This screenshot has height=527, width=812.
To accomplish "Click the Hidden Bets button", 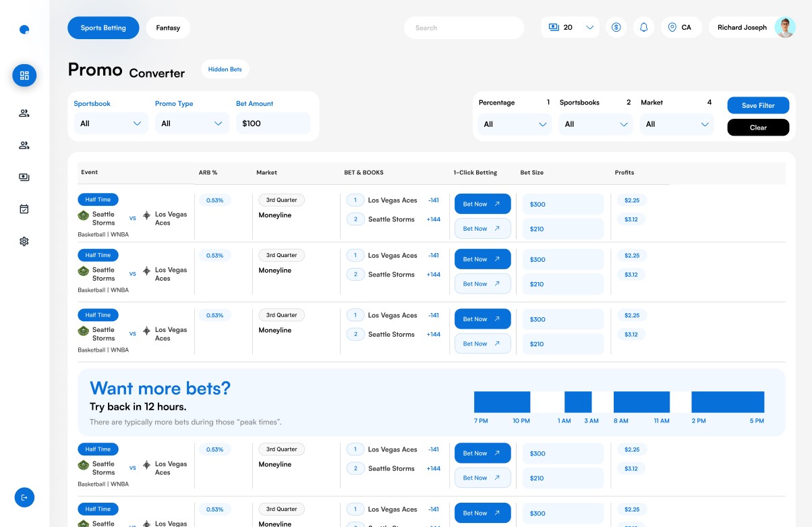I will (225, 70).
